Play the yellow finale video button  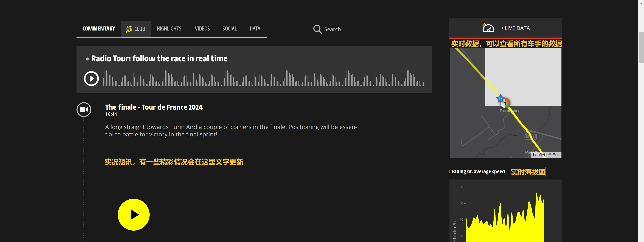134,215
